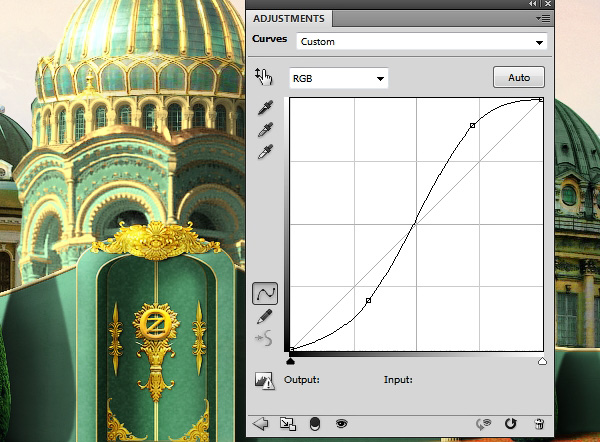The height and width of the screenshot is (442, 600).
Task: Select the Adjustments panel tab
Action: [x=289, y=18]
